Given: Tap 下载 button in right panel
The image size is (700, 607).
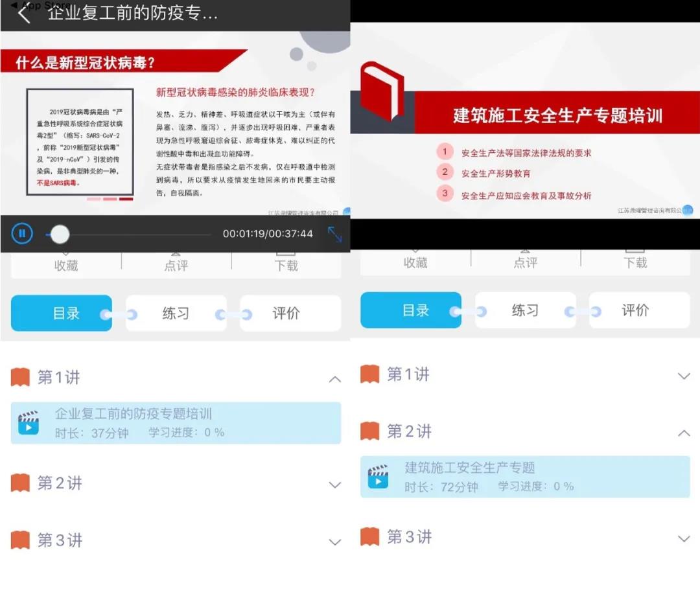Looking at the screenshot, I should tap(635, 261).
